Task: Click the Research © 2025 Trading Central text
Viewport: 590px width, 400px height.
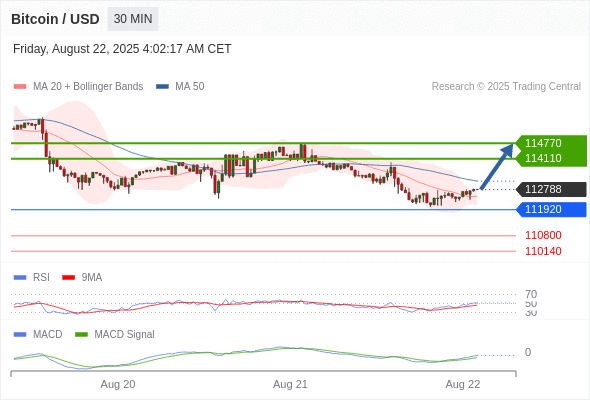Action: point(506,87)
